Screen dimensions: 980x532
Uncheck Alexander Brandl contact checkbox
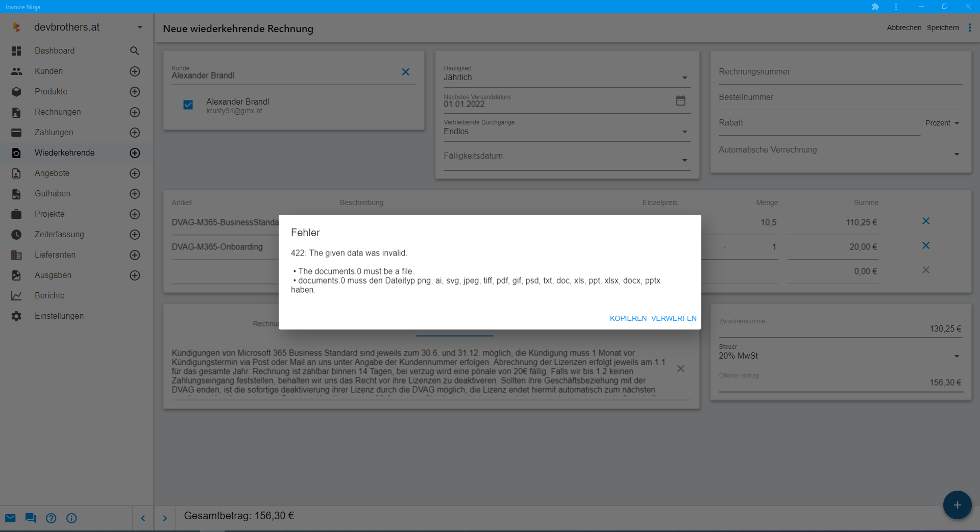188,105
